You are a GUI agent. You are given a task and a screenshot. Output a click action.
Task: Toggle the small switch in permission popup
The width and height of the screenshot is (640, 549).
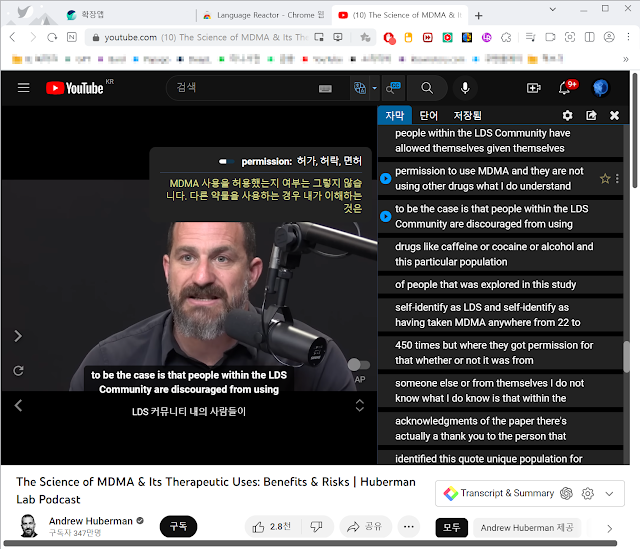[x=227, y=162]
